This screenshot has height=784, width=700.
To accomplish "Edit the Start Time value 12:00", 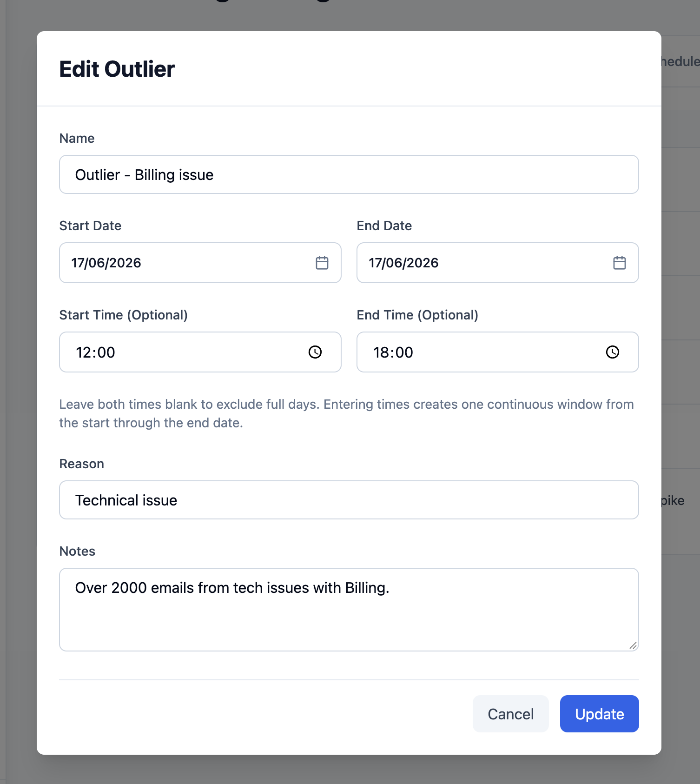I will coord(200,352).
